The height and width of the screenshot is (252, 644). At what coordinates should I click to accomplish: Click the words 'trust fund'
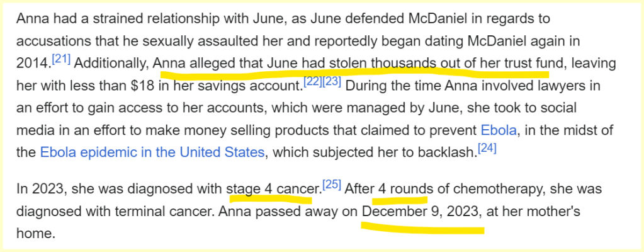[x=546, y=64]
